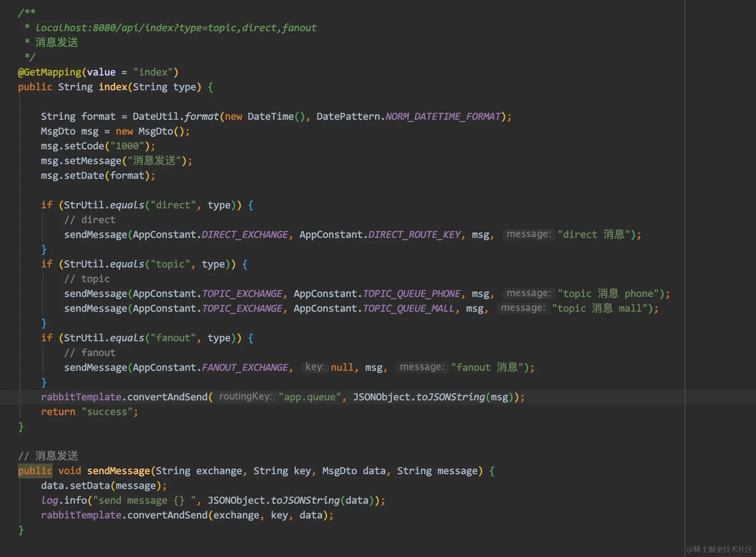The image size is (756, 557).
Task: Click the "fanout" string in if condition
Action: tap(173, 338)
